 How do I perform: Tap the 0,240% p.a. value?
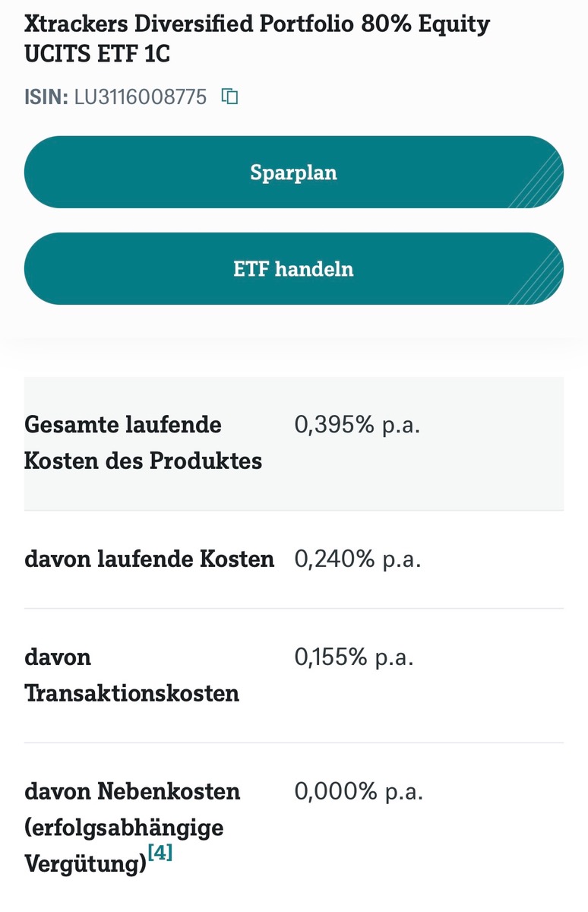[x=357, y=559]
